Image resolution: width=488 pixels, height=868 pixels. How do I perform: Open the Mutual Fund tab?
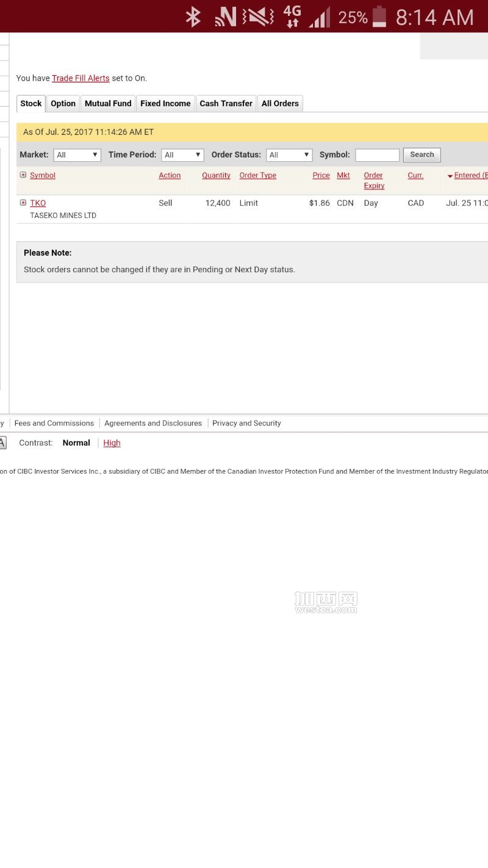[x=108, y=103]
